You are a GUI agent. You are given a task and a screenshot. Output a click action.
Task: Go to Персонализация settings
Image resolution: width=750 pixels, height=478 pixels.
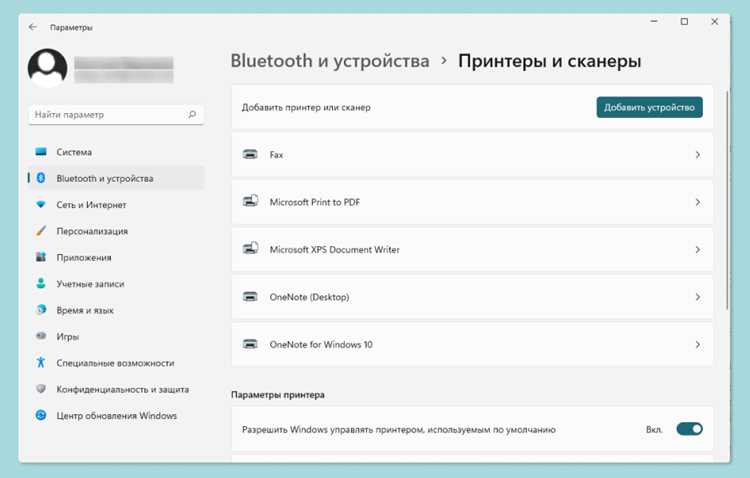[116, 231]
